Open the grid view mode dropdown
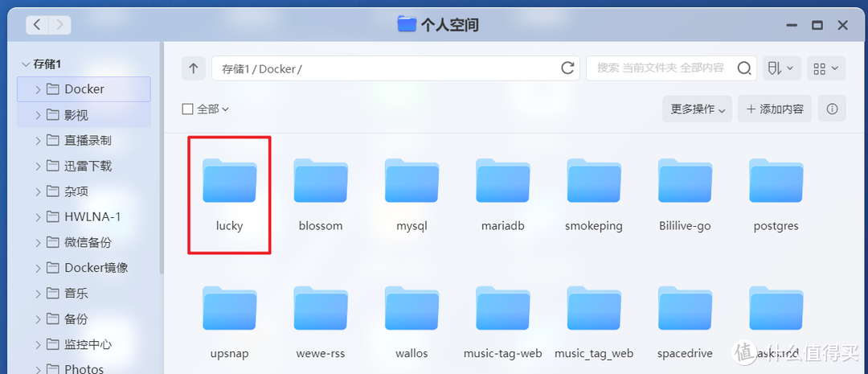 (x=826, y=68)
